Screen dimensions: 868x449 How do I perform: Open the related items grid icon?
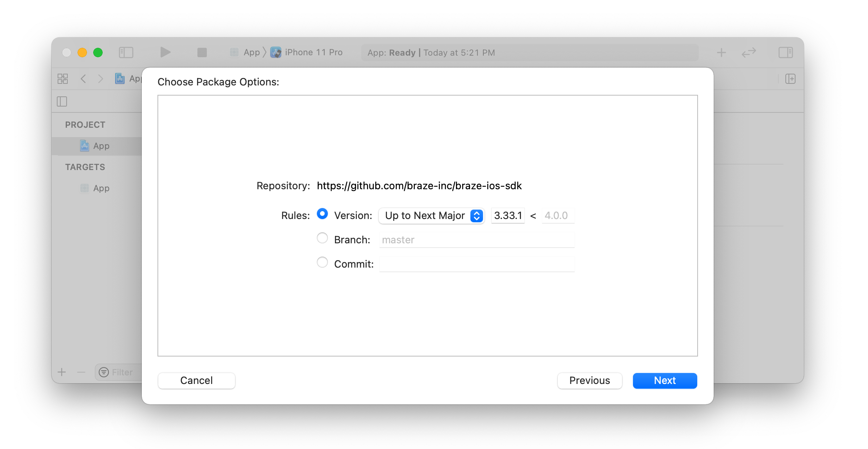tap(63, 79)
